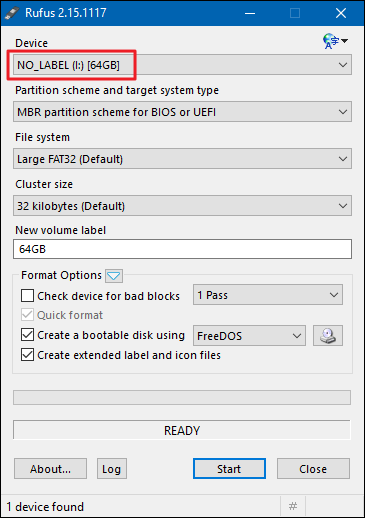Open the File system dropdown

(182, 159)
